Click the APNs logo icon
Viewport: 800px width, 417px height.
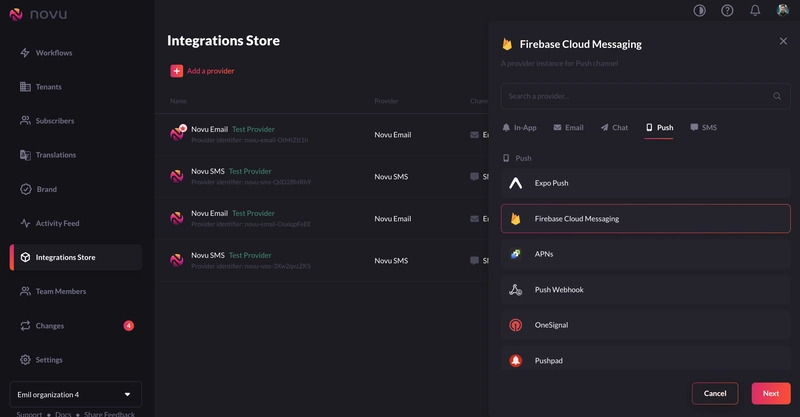516,254
